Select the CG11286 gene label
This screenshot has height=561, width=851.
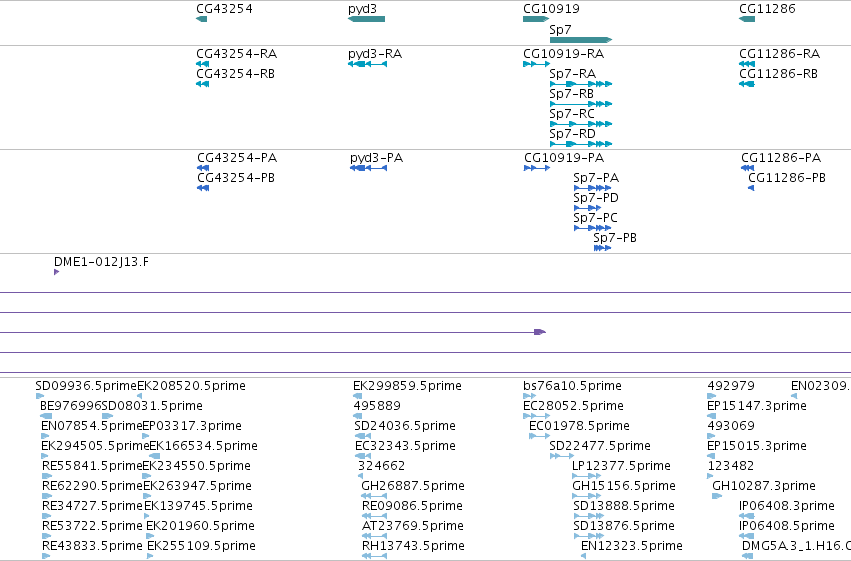click(767, 9)
